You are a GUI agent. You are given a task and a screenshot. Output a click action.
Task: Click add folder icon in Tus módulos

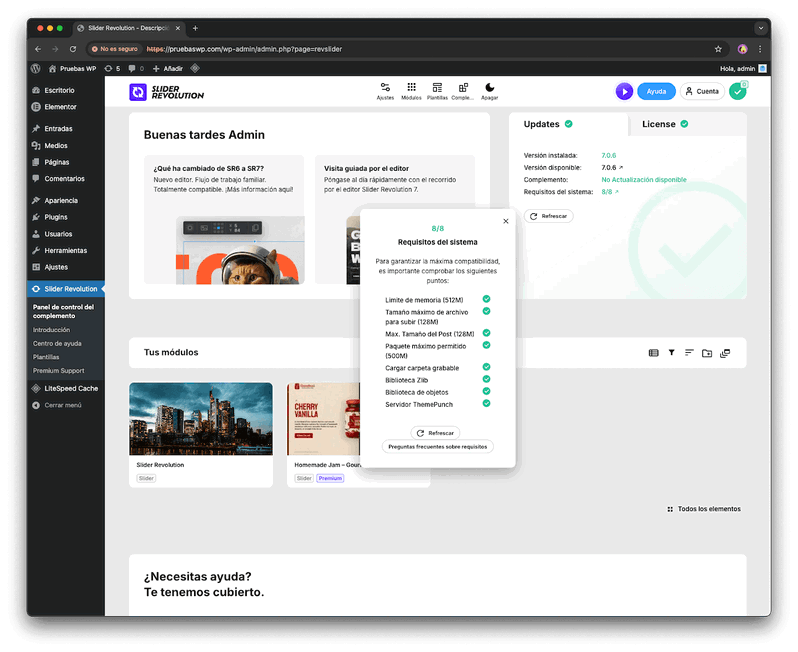[707, 353]
